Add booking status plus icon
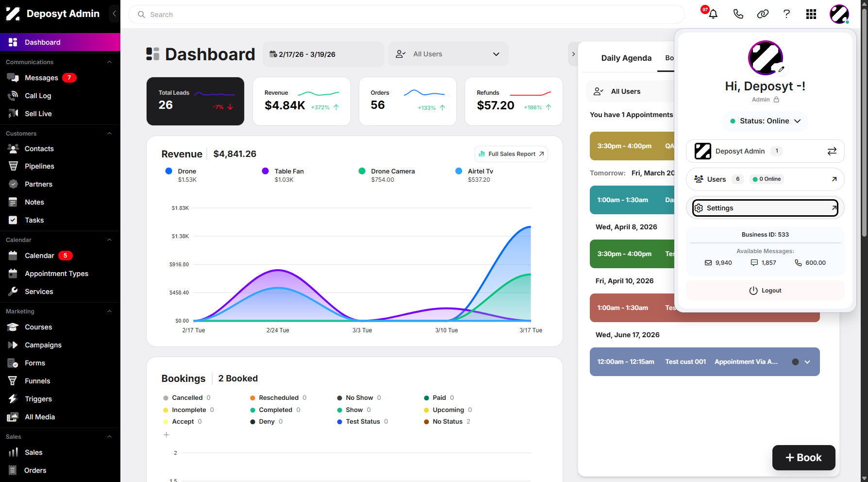This screenshot has height=482, width=868. coord(166,435)
